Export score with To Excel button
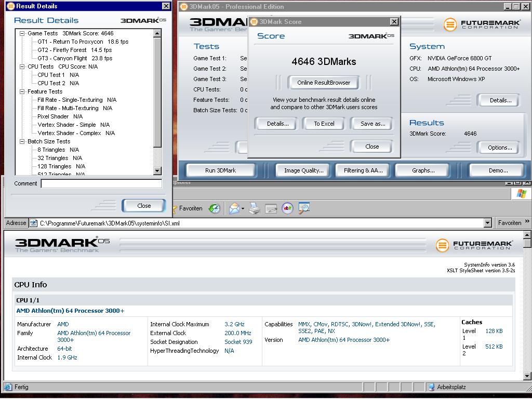532x399 pixels. tap(324, 124)
